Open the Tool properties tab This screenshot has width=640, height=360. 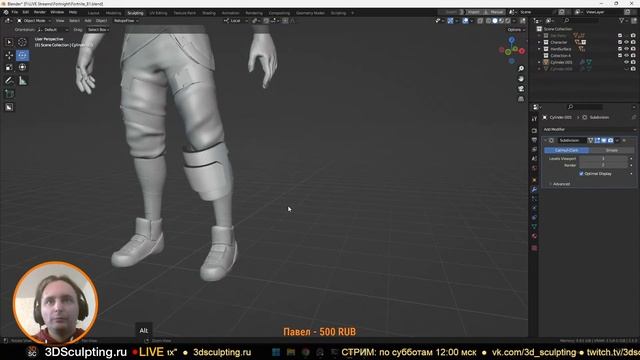[534, 119]
